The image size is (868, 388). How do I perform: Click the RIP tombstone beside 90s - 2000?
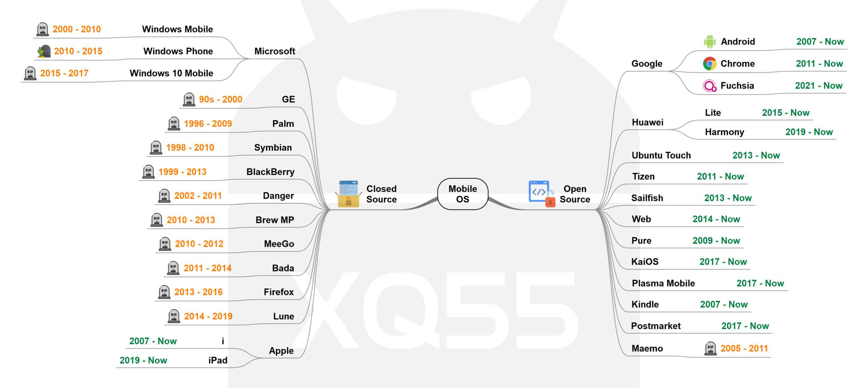coord(189,99)
